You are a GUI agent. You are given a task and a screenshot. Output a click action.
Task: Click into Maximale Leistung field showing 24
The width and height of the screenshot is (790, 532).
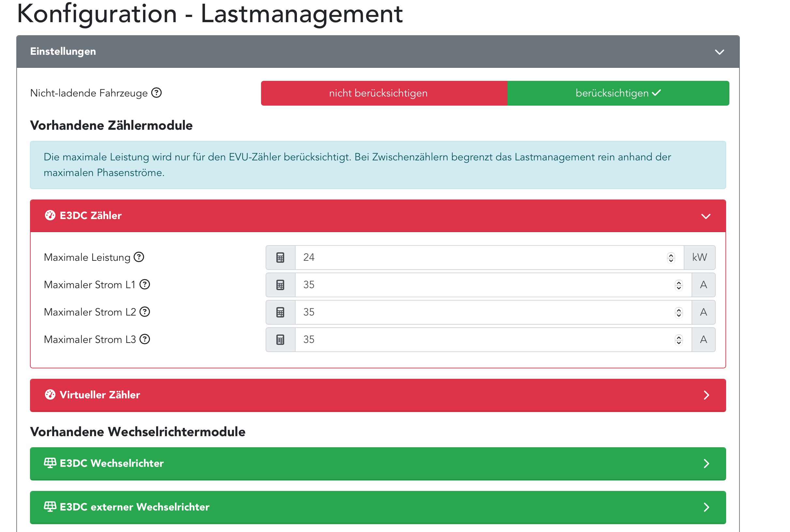point(475,258)
